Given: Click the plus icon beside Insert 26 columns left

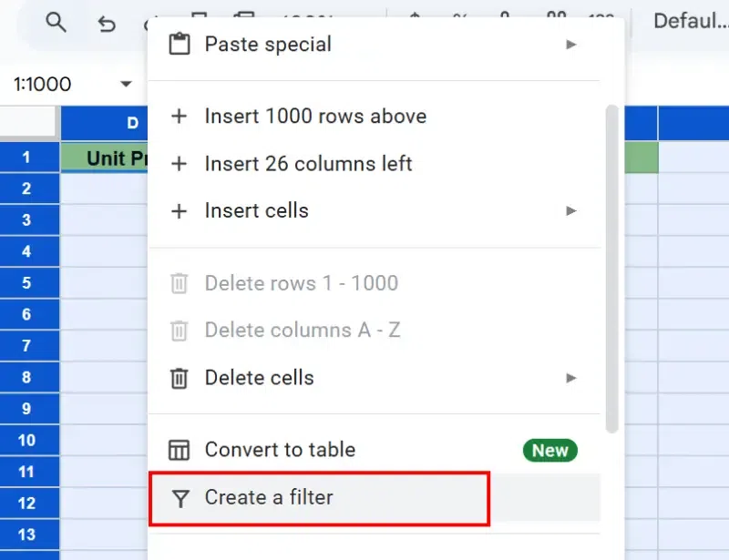Looking at the screenshot, I should tap(180, 164).
